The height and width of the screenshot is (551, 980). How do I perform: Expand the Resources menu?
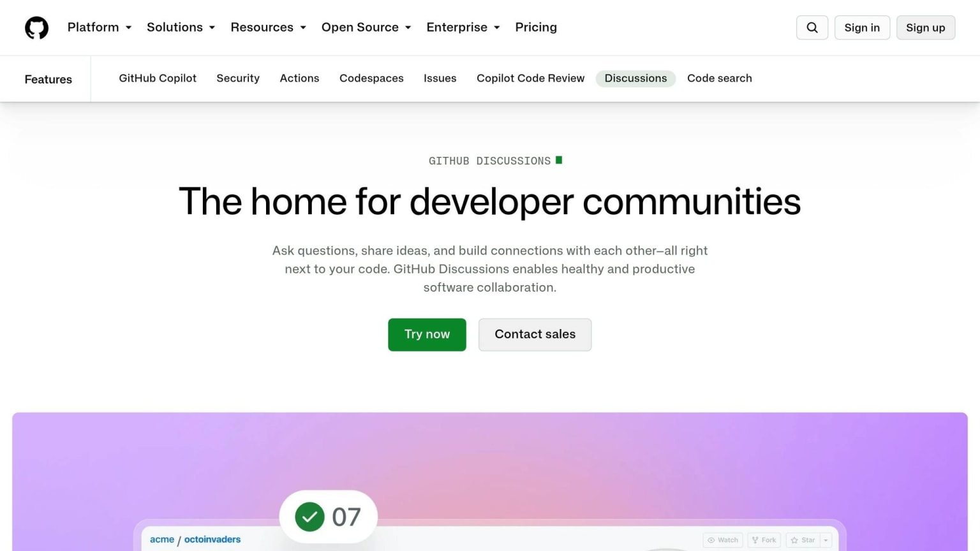(x=269, y=27)
